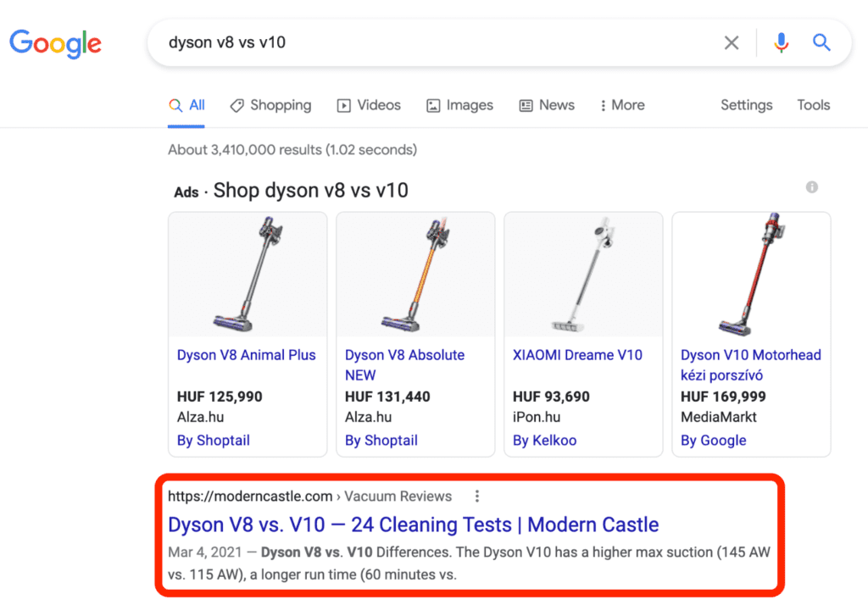
Task: Click the HUF 169,999 price
Action: [724, 397]
